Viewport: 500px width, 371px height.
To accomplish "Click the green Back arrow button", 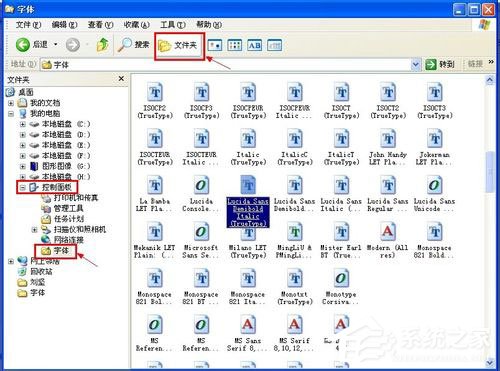I will (23, 45).
